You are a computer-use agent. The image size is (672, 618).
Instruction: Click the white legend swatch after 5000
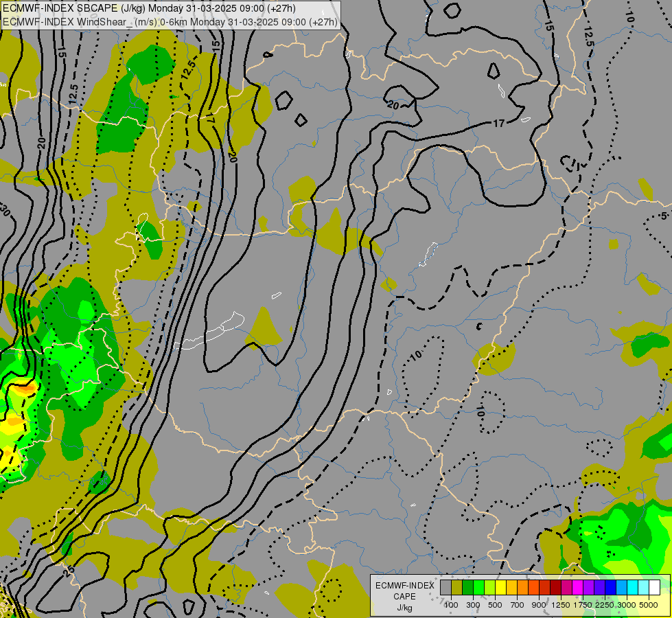(655, 587)
